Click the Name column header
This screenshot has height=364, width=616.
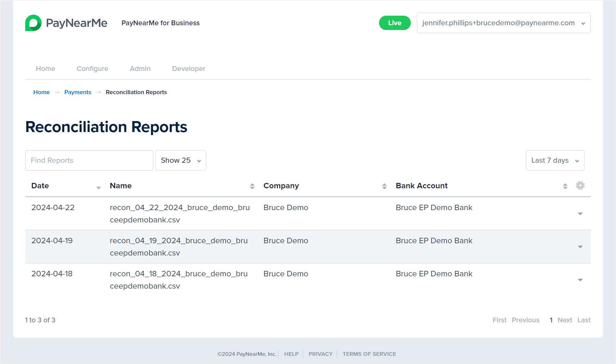[121, 186]
